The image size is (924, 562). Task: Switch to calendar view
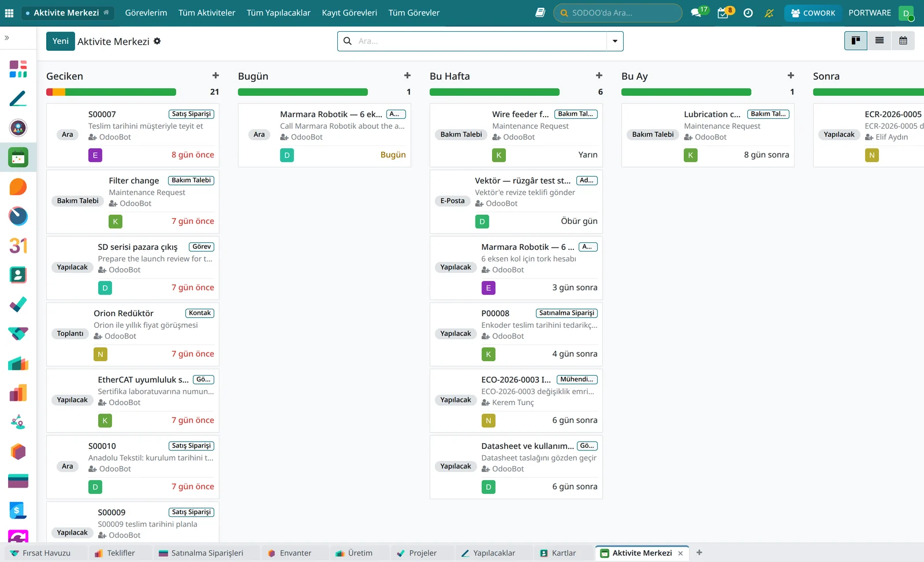click(x=903, y=40)
